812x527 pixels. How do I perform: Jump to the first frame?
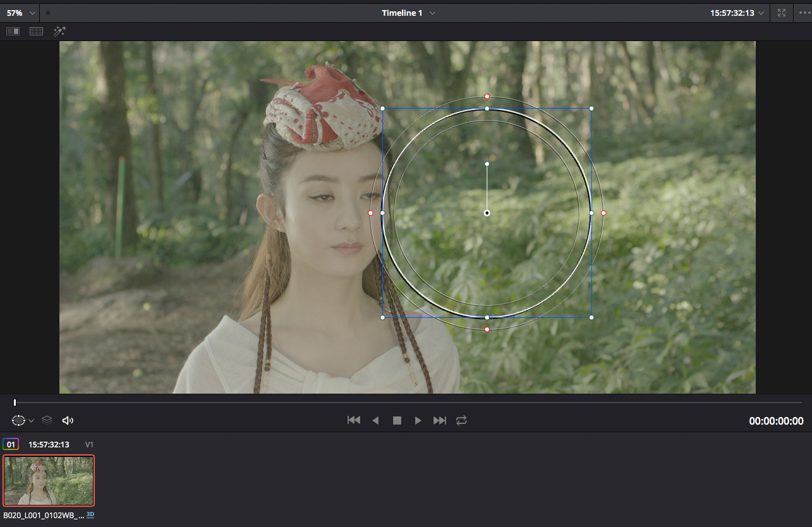[x=354, y=420]
